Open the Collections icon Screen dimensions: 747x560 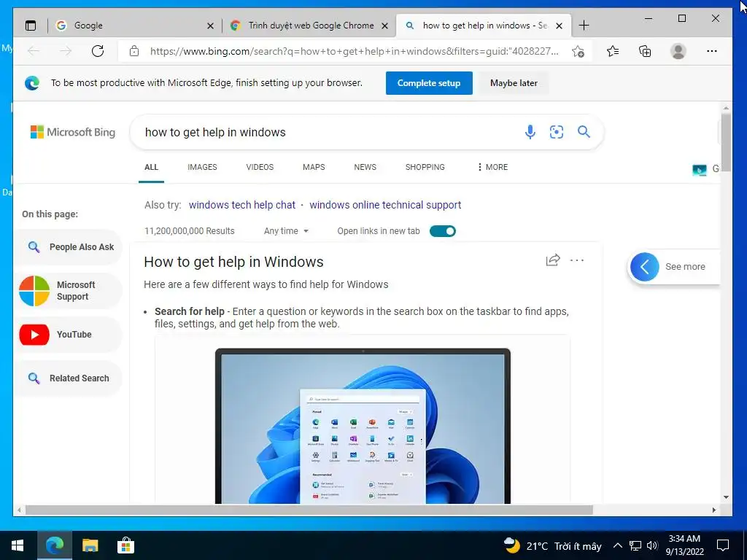(x=645, y=51)
